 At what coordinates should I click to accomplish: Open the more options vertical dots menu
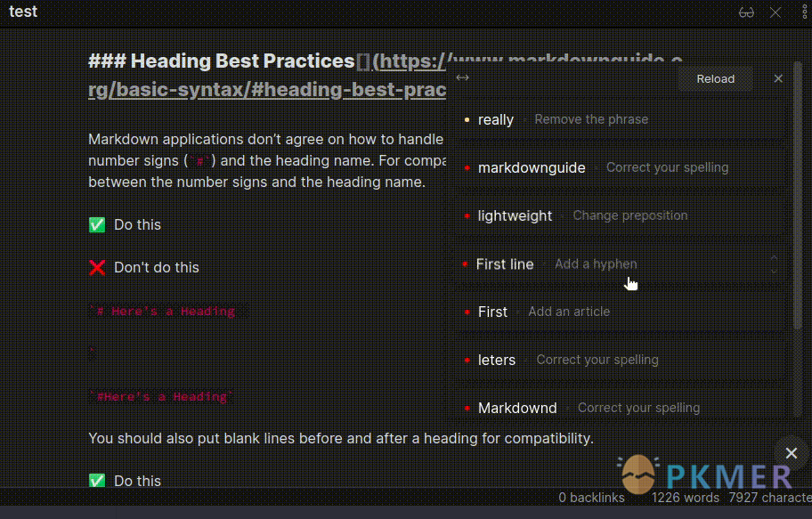click(805, 12)
